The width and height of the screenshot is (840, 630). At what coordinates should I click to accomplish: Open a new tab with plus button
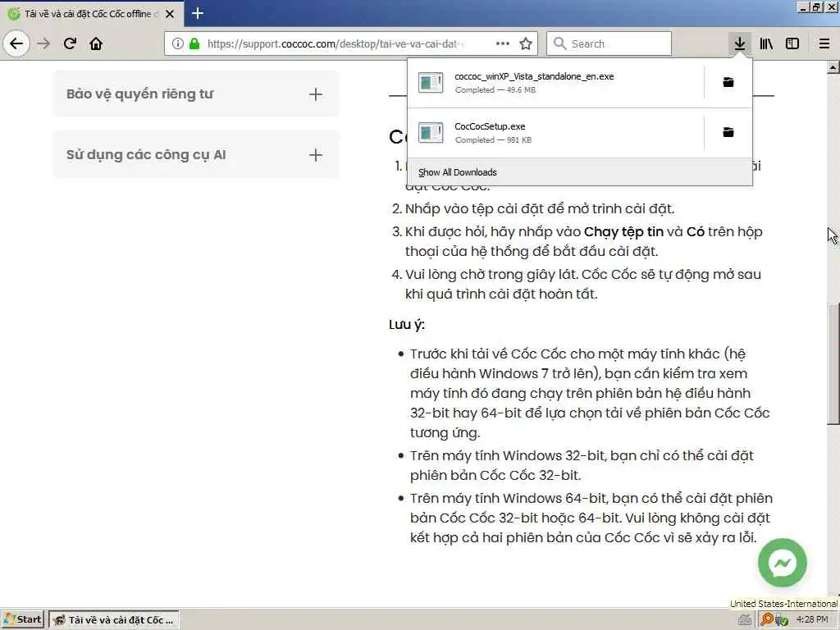coord(197,13)
